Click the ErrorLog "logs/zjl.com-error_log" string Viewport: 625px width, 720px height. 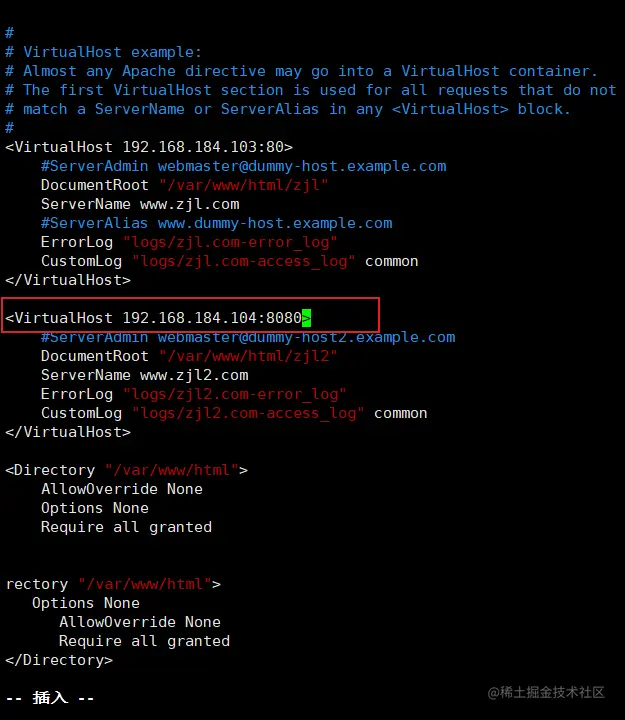point(230,242)
